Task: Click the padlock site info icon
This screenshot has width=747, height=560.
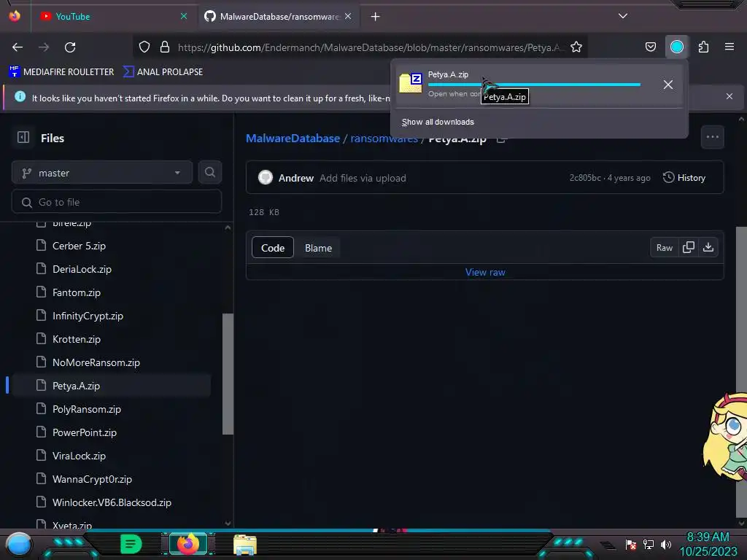Action: pos(165,47)
